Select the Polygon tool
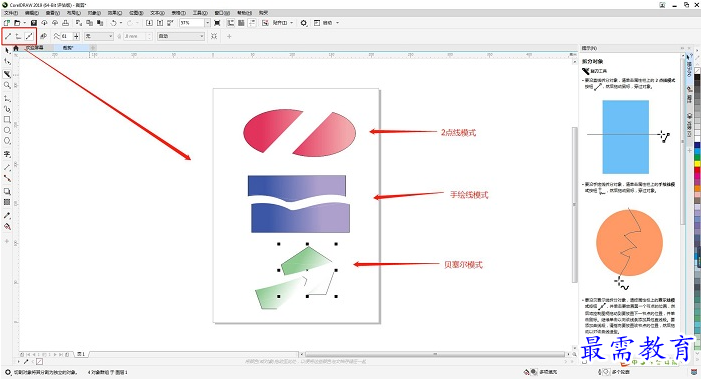This screenshot has height=380, width=702. point(7,141)
